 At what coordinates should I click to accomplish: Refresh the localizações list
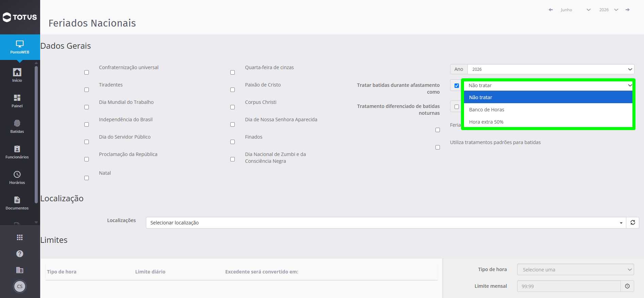coord(633,223)
